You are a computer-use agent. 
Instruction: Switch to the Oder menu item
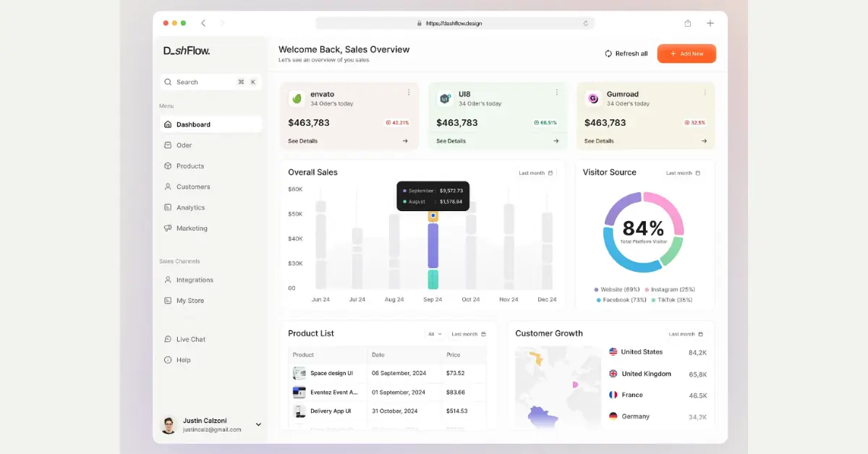pyautogui.click(x=168, y=145)
